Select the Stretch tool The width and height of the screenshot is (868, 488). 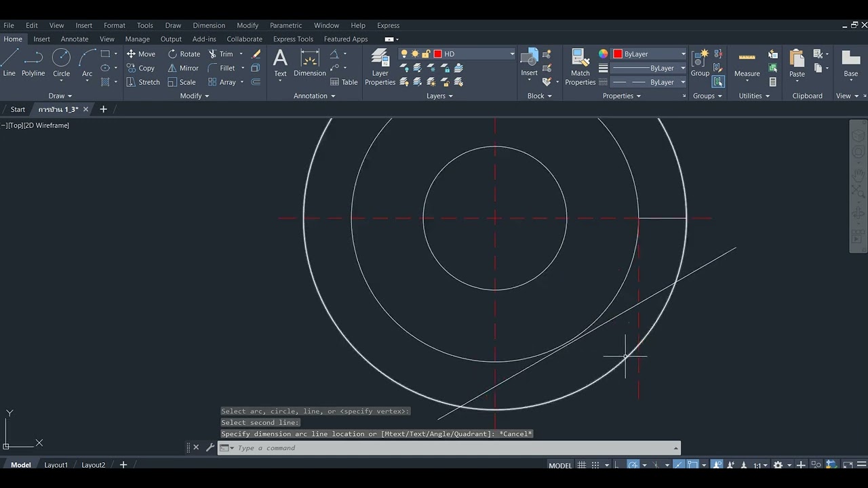pos(143,82)
